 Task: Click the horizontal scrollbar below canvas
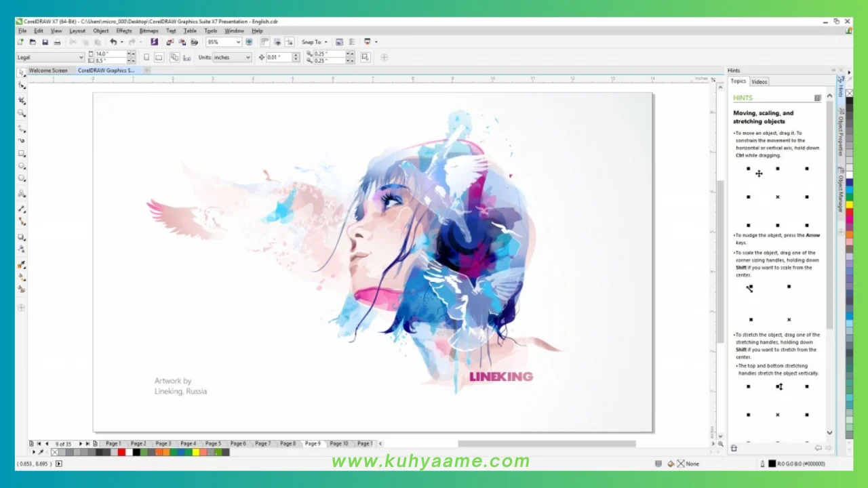pos(546,444)
